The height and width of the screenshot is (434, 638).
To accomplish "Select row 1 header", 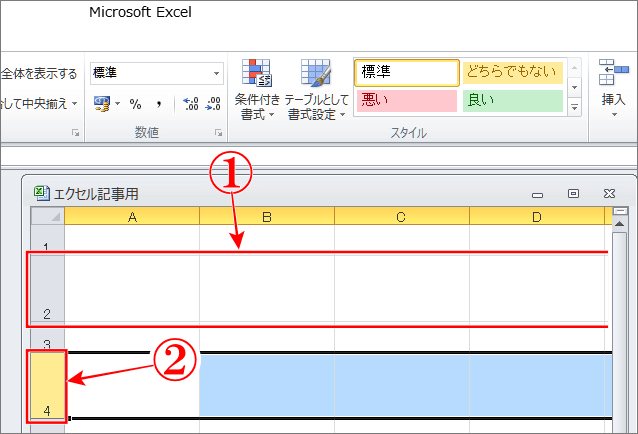I will click(48, 239).
